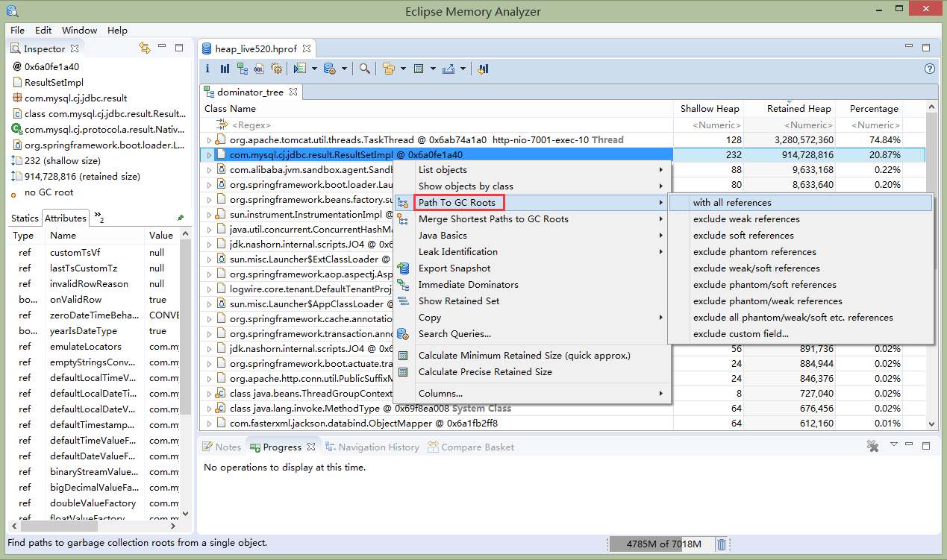Choose 'exclude custom field...'
947x560 pixels.
click(x=801, y=334)
